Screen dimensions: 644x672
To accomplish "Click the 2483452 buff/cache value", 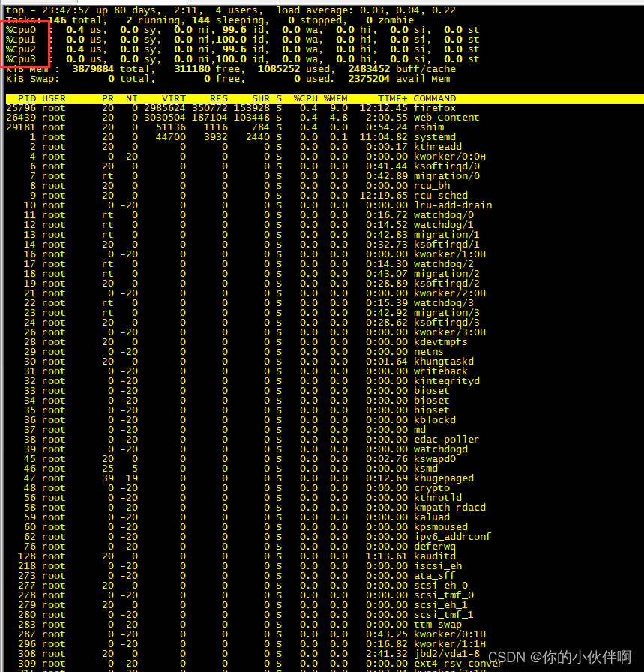I will pyautogui.click(x=402, y=69).
